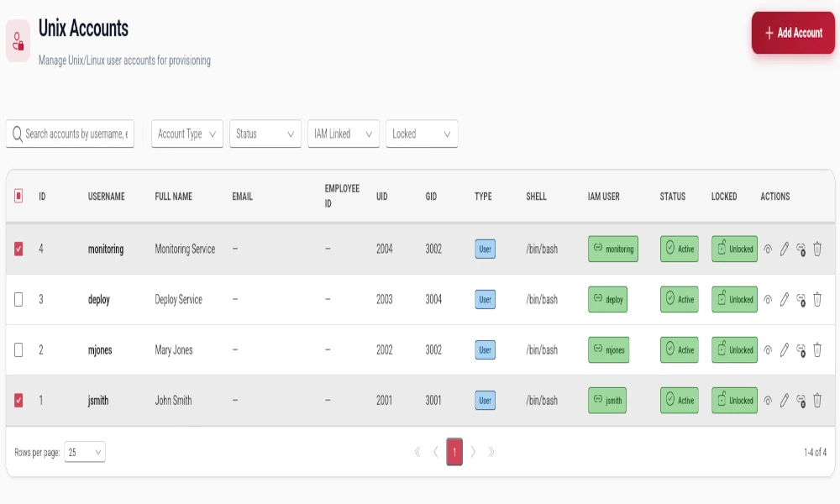The image size is (840, 504).
Task: Click the IAM link icon for mjones row
Action: pos(801,350)
